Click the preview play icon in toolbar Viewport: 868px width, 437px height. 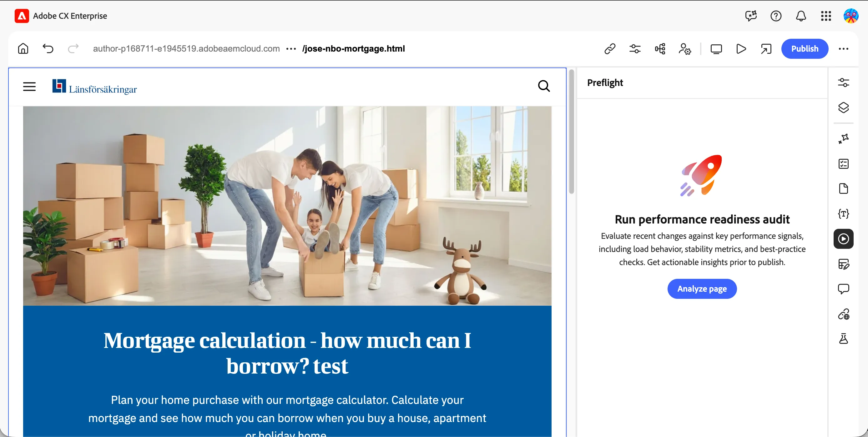pos(741,49)
